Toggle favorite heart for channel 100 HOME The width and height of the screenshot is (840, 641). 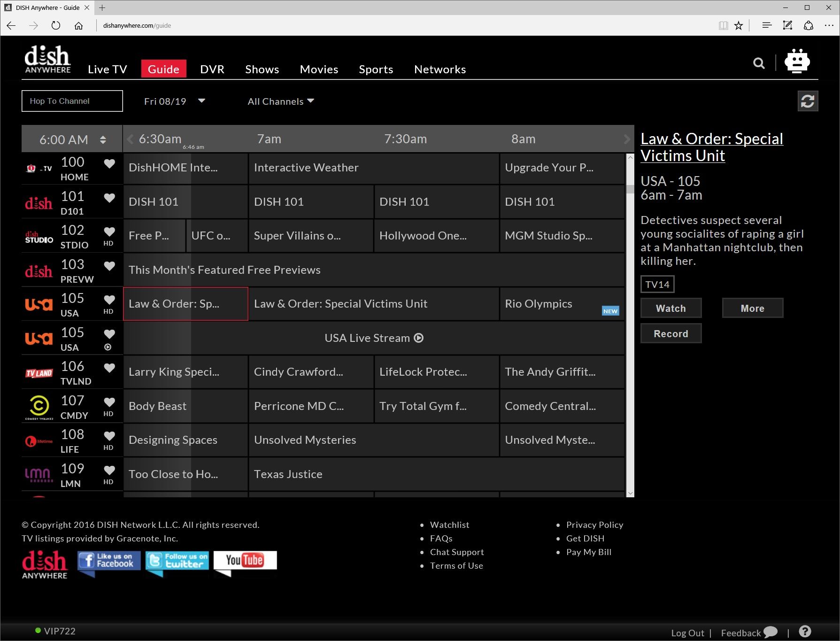point(109,163)
